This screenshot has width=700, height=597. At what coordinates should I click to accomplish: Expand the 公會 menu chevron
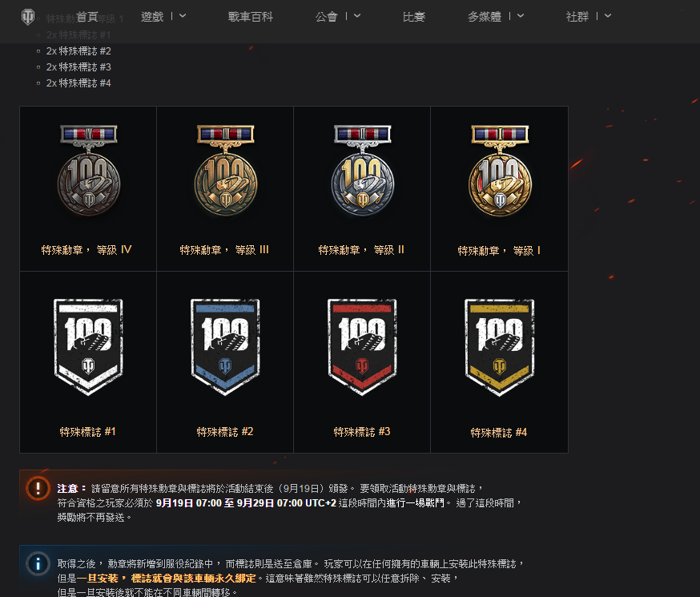point(357,16)
